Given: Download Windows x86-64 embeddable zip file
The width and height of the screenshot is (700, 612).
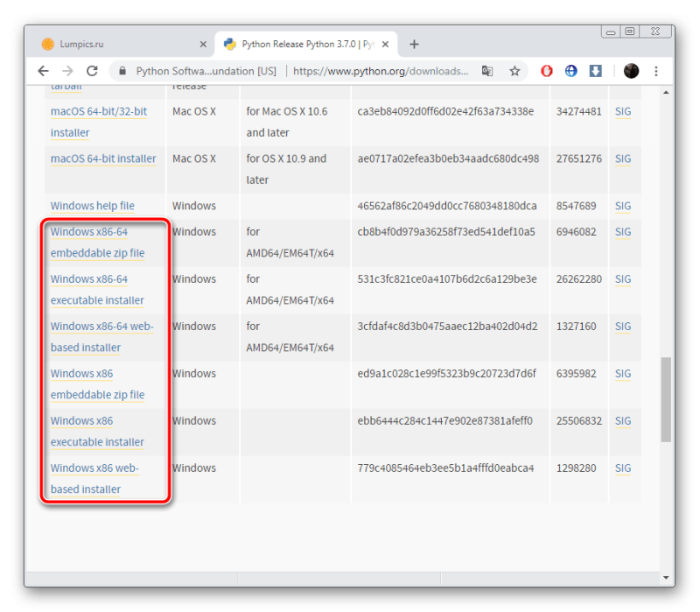Looking at the screenshot, I should tap(97, 243).
